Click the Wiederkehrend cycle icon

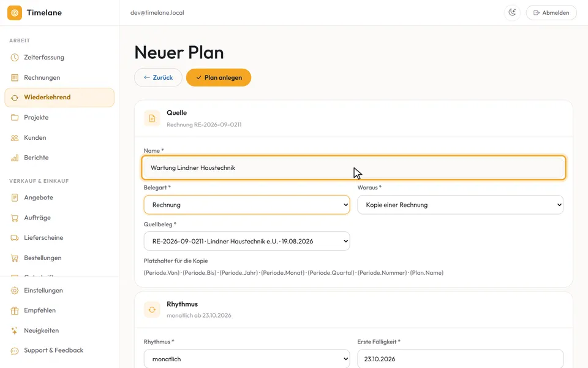click(15, 98)
